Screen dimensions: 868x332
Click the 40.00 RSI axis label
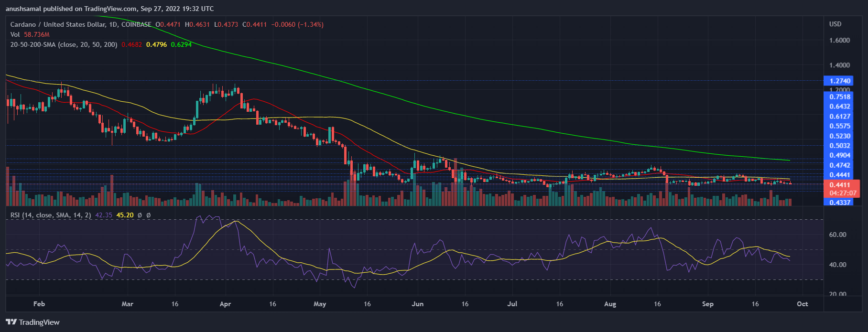[x=837, y=265]
